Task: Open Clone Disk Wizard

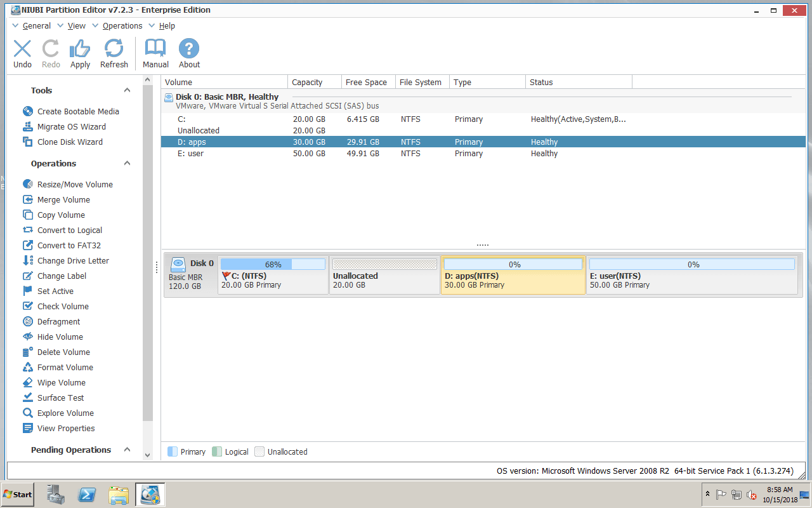Action: click(x=63, y=142)
